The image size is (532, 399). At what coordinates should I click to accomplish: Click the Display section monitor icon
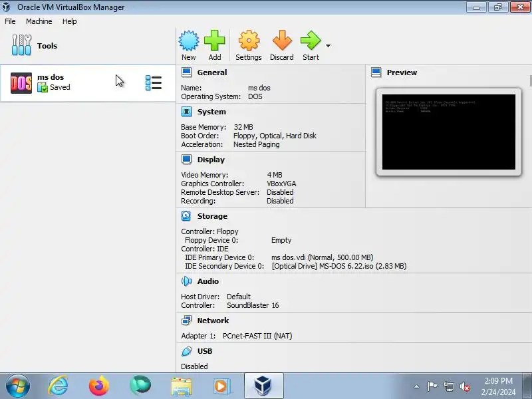(186, 160)
